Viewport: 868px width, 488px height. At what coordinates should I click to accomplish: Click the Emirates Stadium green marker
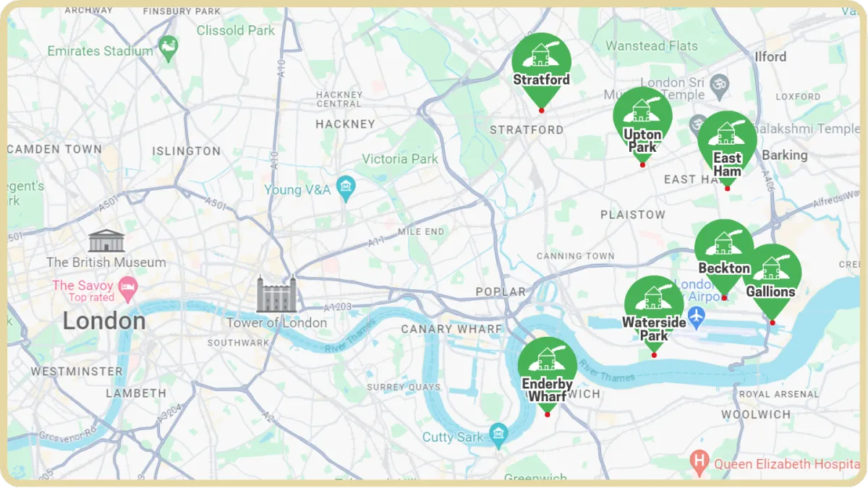tap(169, 50)
